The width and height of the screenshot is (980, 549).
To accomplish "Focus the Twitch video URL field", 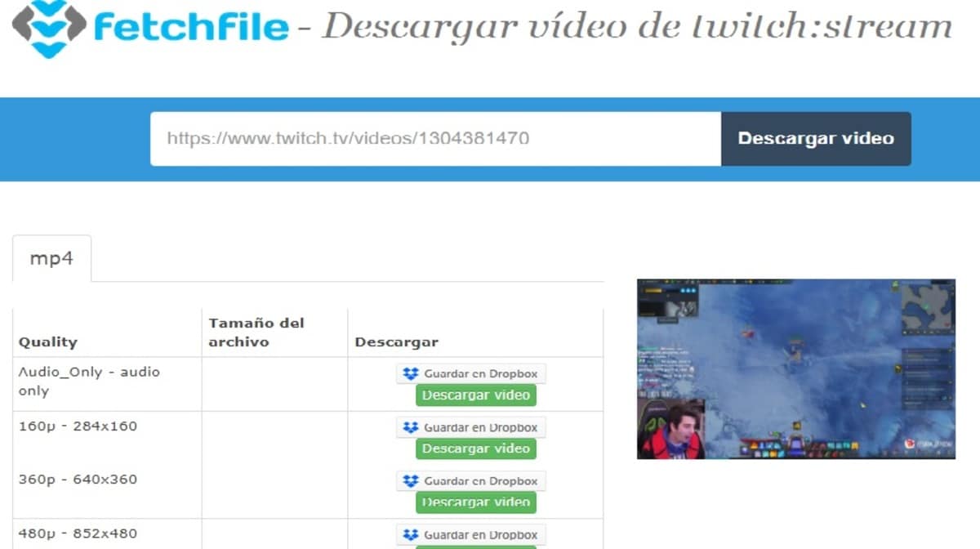I will 435,139.
